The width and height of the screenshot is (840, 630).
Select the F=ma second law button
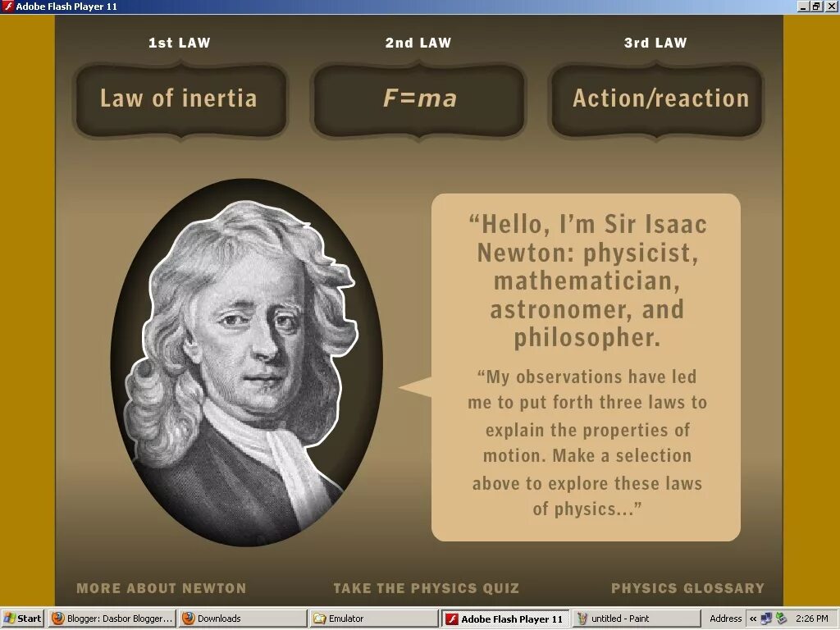(x=419, y=99)
